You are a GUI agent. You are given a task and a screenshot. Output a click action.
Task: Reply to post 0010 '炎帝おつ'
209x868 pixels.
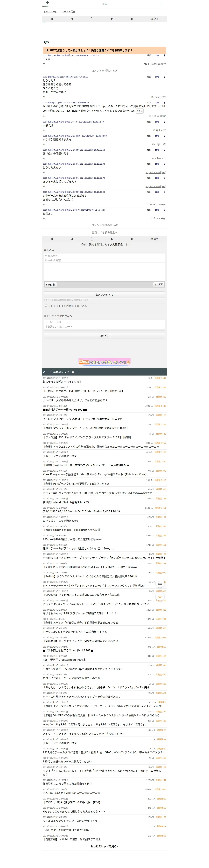click(44, 218)
